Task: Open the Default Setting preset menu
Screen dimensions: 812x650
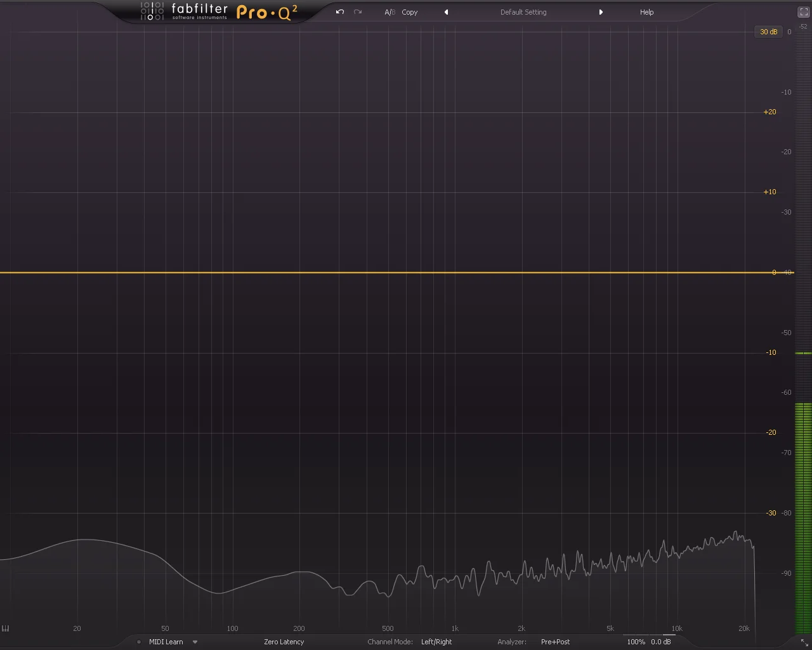Action: 523,12
